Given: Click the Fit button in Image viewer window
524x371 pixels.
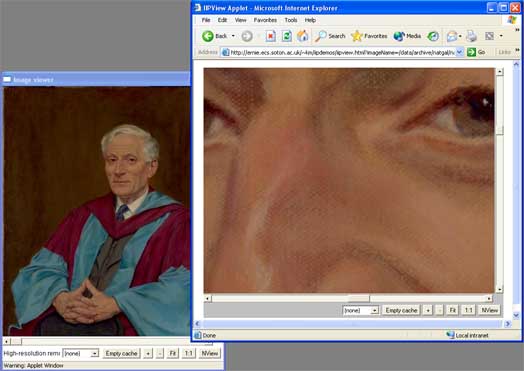Looking at the screenshot, I should coord(172,353).
